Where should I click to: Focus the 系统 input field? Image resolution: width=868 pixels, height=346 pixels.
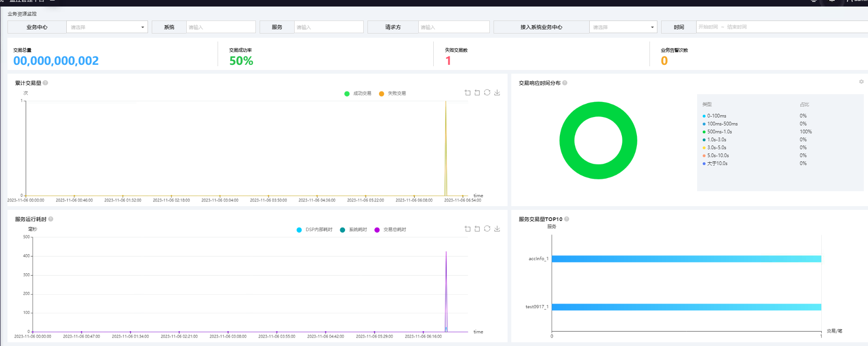[221, 27]
